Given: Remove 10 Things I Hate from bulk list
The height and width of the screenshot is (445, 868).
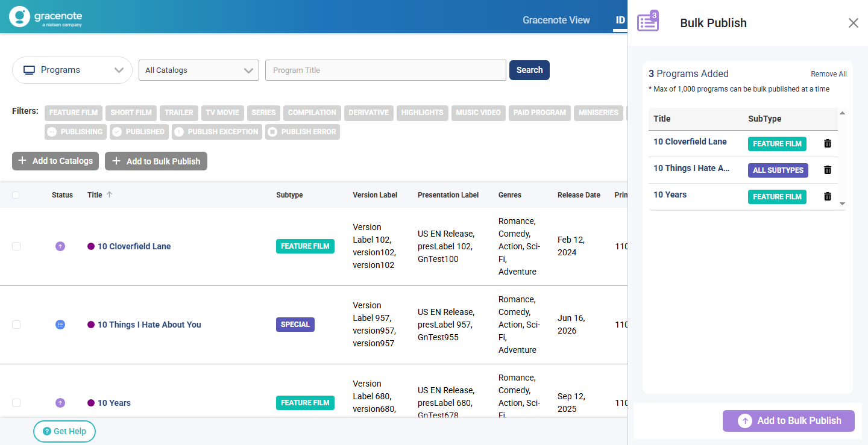Looking at the screenshot, I should pos(828,170).
